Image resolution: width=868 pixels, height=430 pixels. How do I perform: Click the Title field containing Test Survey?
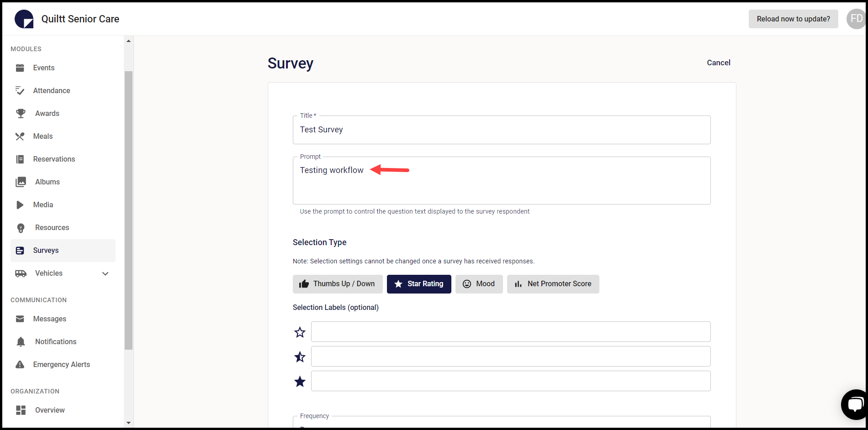coord(501,130)
